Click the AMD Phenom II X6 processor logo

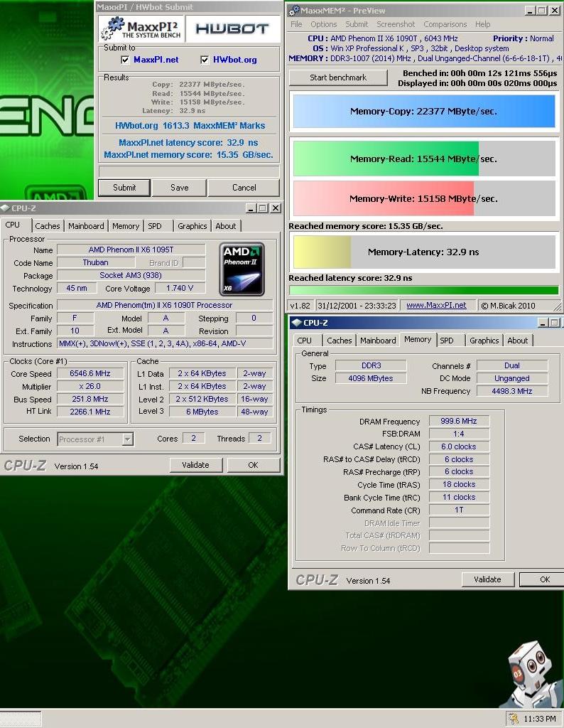(x=242, y=269)
